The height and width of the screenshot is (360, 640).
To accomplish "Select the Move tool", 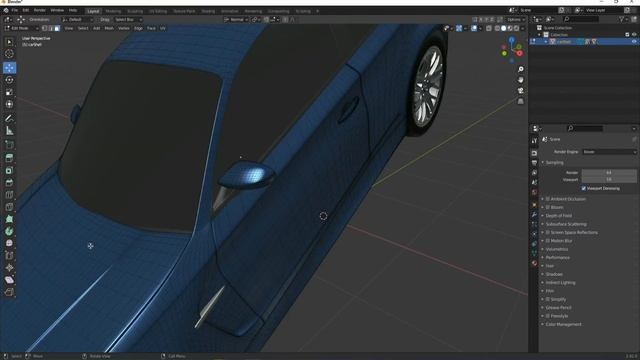I will pos(9,68).
